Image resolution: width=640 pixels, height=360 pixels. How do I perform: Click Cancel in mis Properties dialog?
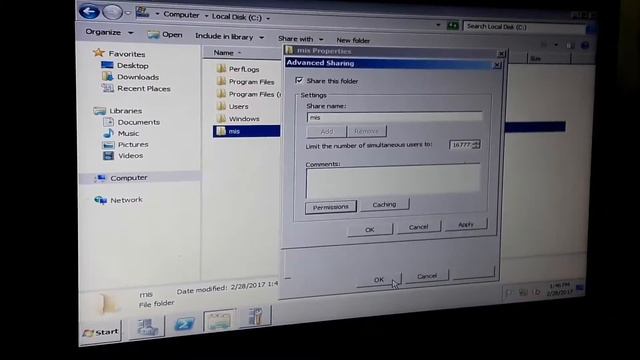[x=427, y=276]
